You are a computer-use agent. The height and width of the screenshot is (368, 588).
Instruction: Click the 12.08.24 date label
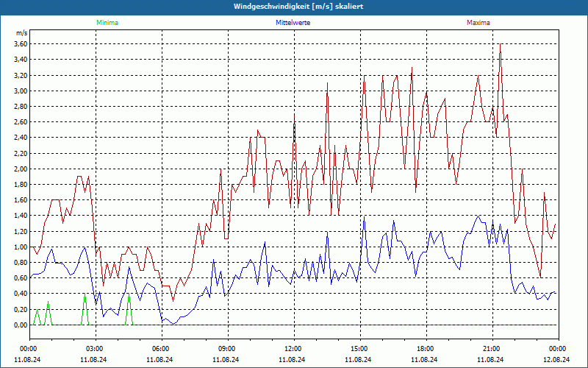[x=556, y=359]
